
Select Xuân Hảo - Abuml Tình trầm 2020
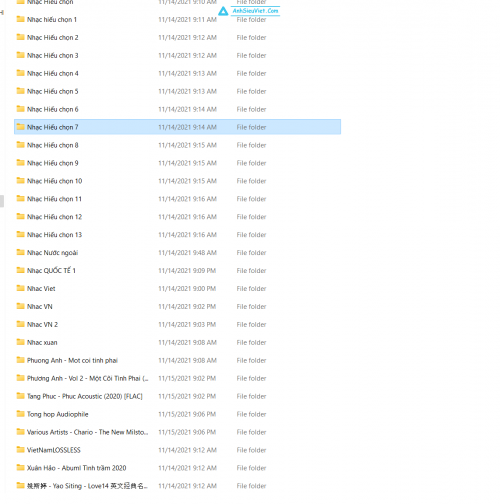tap(77, 468)
